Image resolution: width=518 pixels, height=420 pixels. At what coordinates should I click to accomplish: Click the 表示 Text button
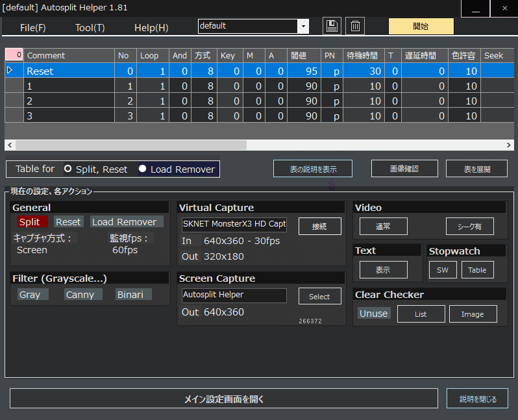(x=383, y=270)
